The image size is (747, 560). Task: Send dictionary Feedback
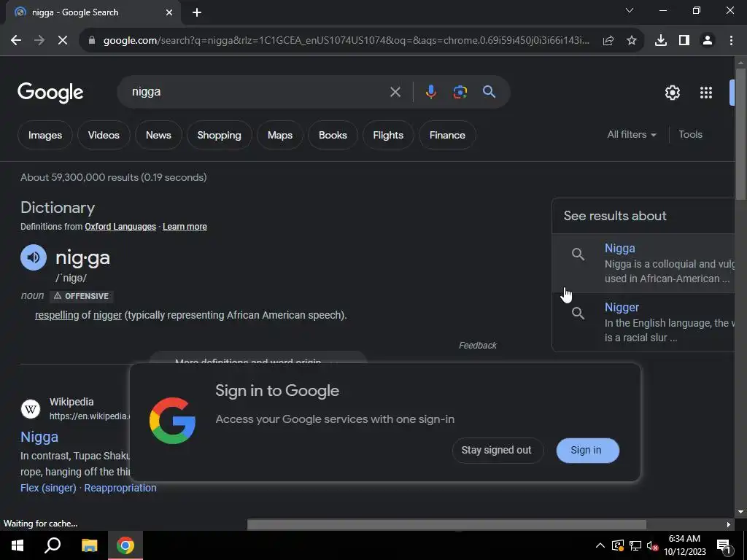click(477, 346)
